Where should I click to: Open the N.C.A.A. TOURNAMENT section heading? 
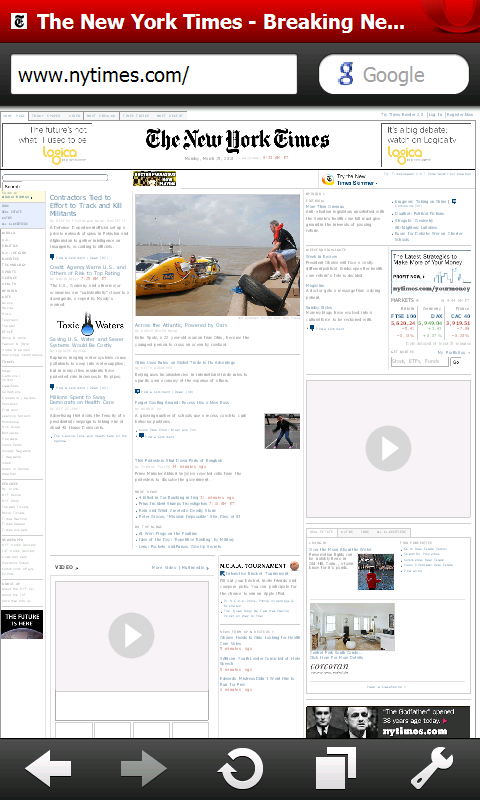tap(253, 566)
